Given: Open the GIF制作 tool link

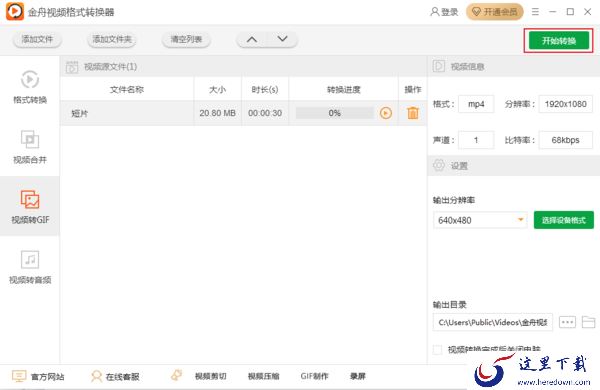Looking at the screenshot, I should pos(315,376).
